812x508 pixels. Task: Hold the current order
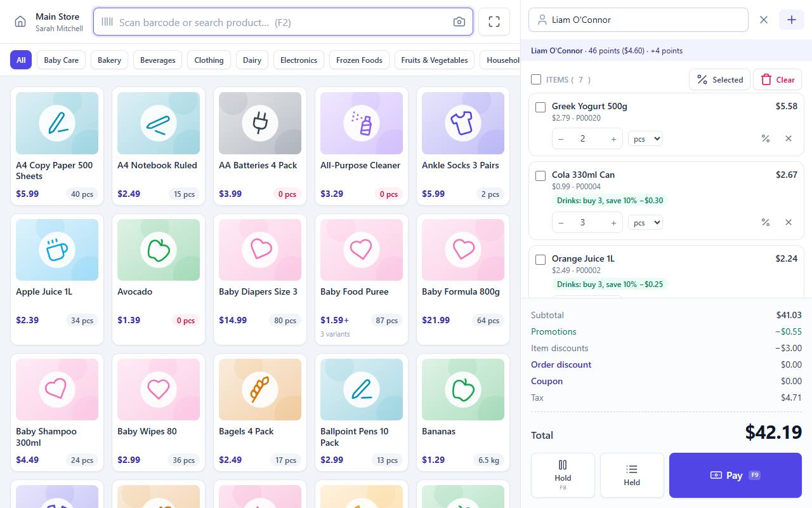coord(563,475)
